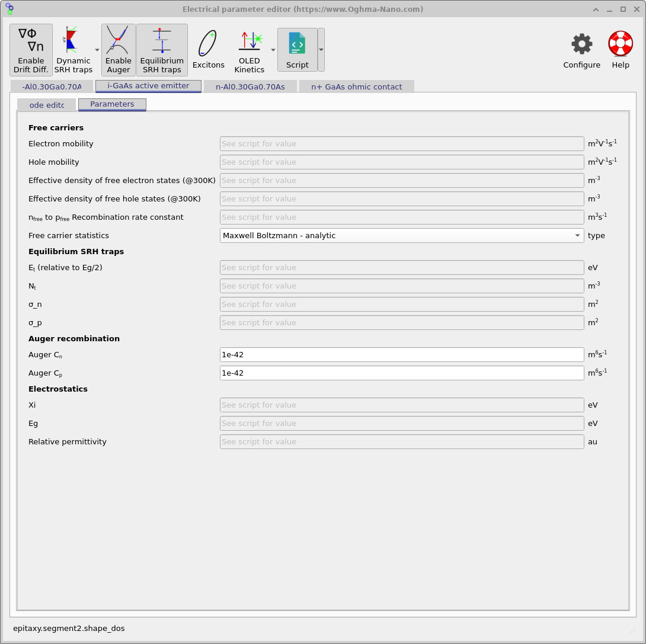Viewport: 646px width, 644px height.
Task: Click the Relative permittivity input field
Action: 402,442
